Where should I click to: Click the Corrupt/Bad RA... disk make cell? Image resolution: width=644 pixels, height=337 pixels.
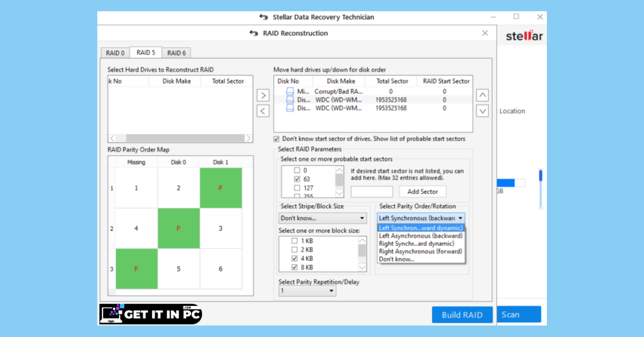(x=339, y=91)
